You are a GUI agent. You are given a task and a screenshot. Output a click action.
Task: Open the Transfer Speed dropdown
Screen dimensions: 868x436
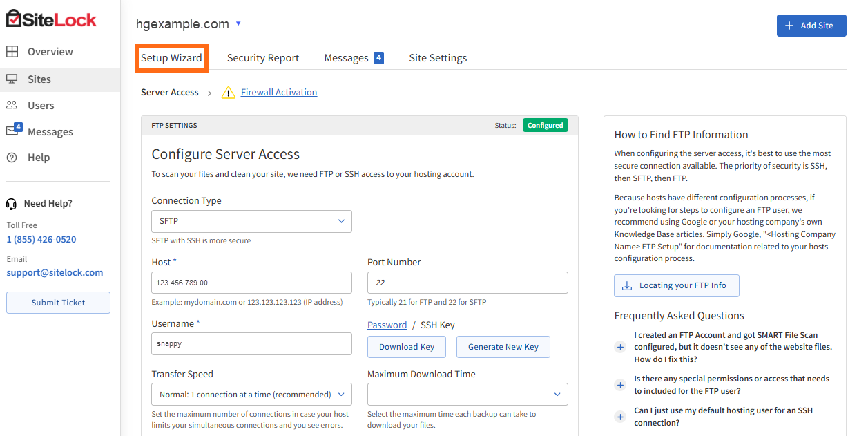click(251, 395)
